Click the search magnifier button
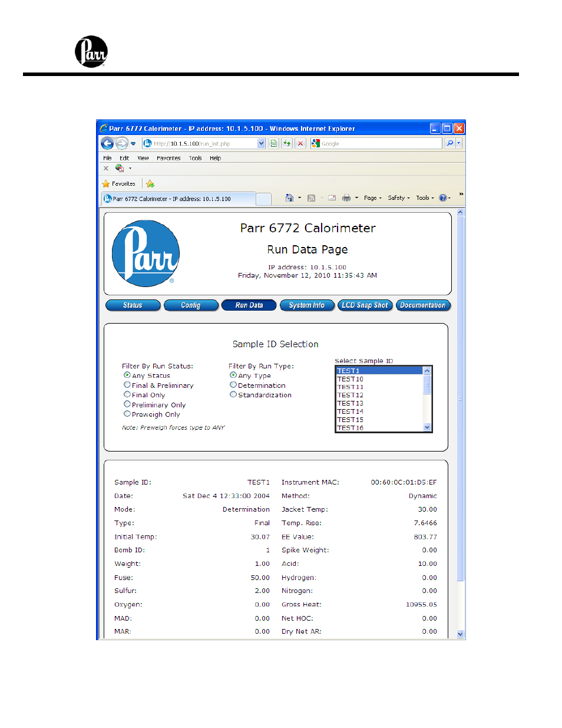This screenshot has height=728, width=562. pyautogui.click(x=449, y=143)
